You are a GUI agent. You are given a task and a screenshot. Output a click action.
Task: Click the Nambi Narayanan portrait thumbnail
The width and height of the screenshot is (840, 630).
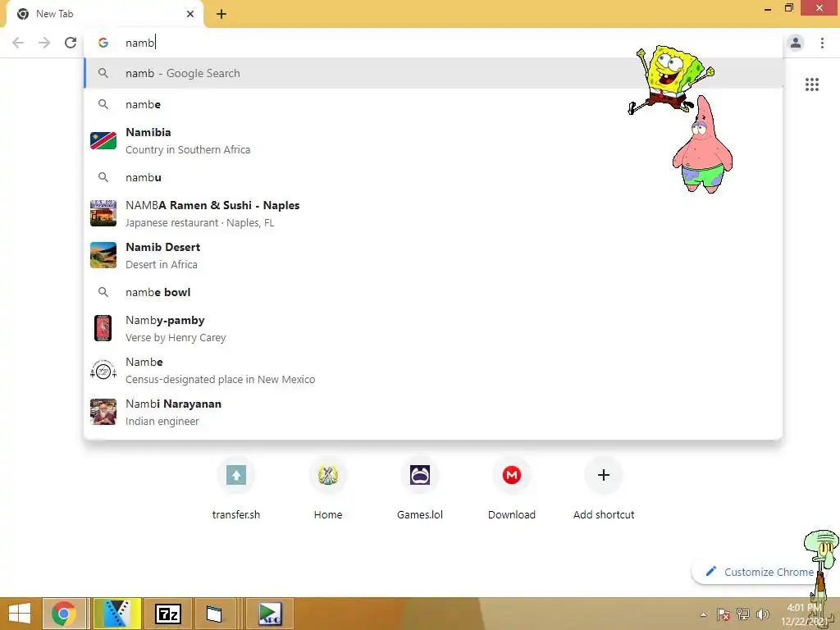[103, 412]
